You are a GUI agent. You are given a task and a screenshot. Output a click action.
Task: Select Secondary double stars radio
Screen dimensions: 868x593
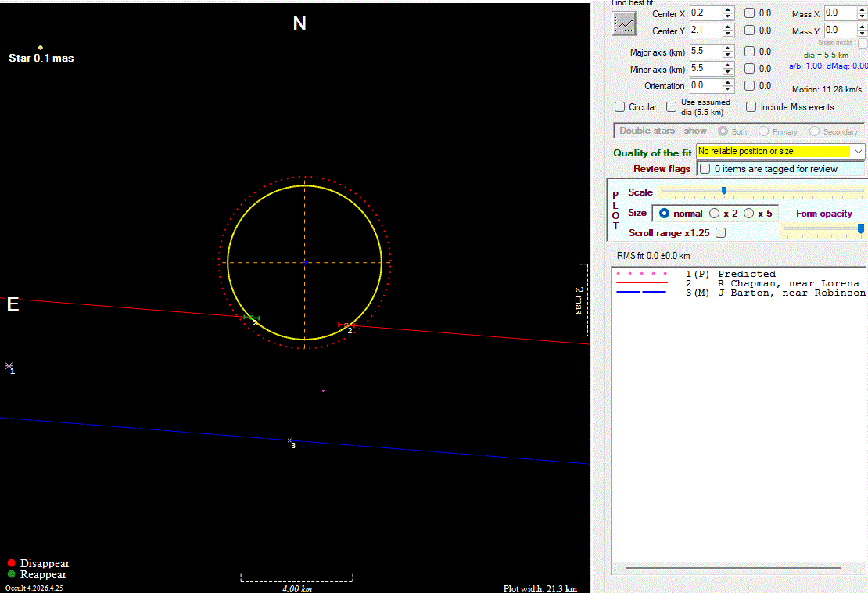point(814,131)
